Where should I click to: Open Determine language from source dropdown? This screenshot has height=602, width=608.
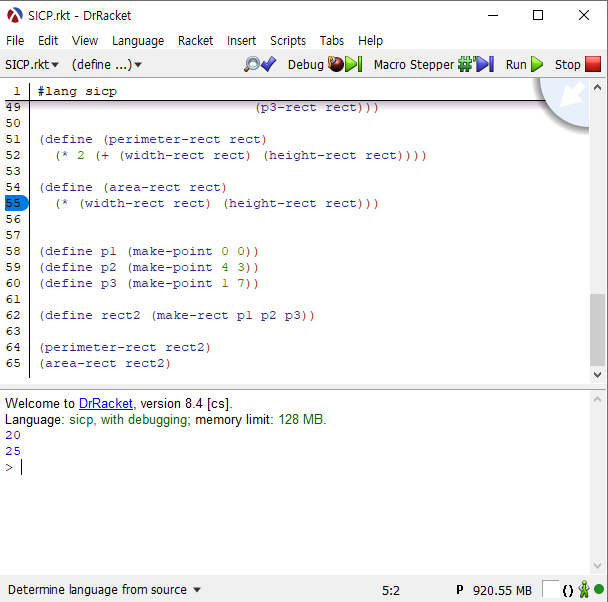[x=104, y=590]
